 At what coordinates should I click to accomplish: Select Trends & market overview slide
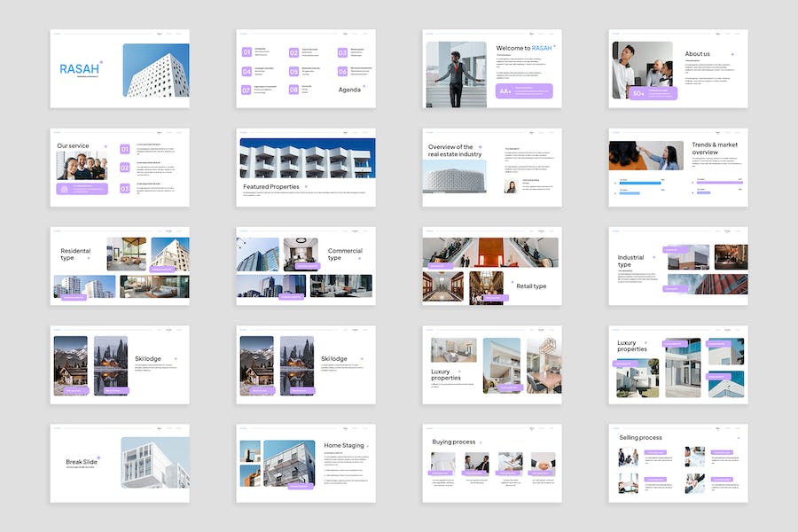point(678,168)
